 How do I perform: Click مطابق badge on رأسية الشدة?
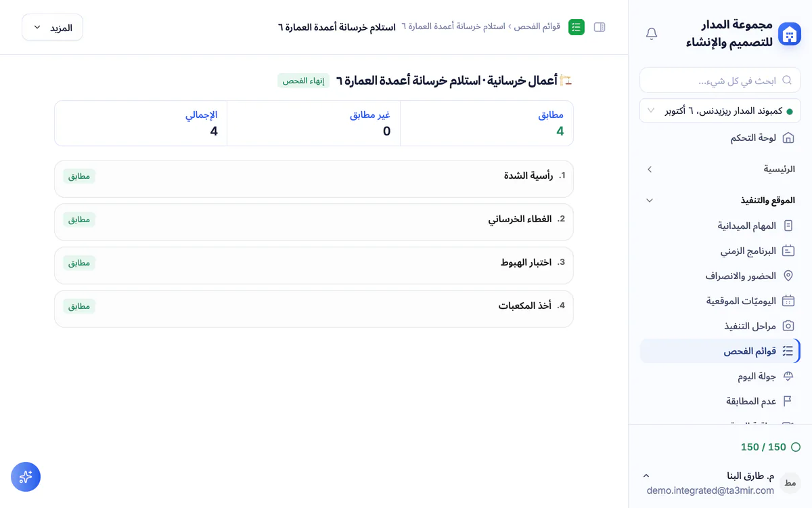(x=79, y=176)
